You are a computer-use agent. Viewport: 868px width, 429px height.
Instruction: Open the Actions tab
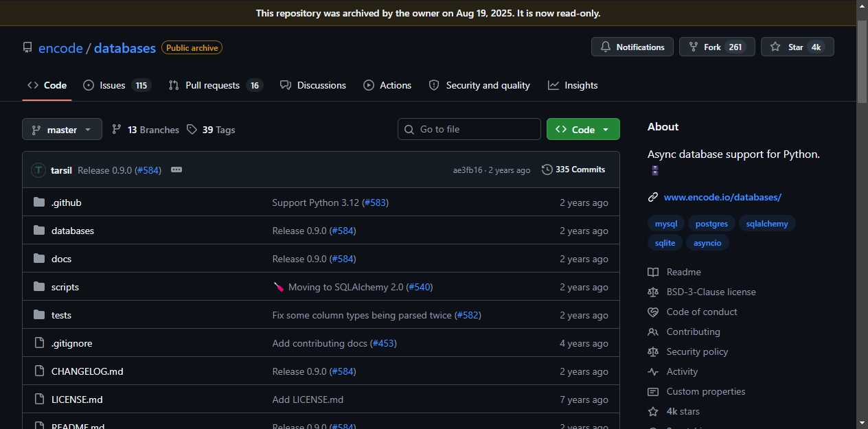pyautogui.click(x=387, y=85)
